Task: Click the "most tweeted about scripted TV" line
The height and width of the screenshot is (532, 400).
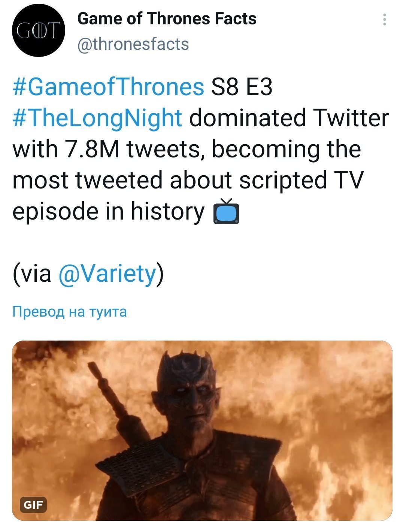Action: pyautogui.click(x=187, y=180)
